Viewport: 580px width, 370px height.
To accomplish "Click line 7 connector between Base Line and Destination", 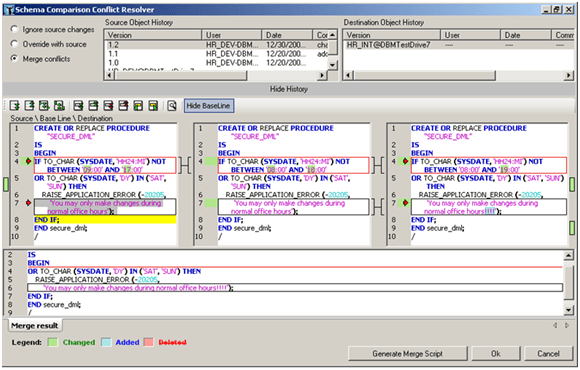I will coord(378,207).
